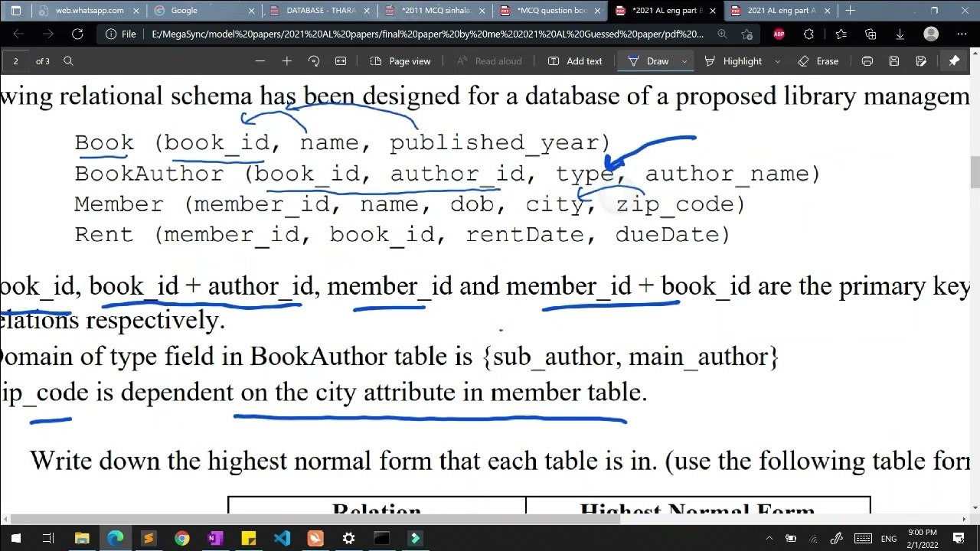Close the web.whatsapp.com tab
Screen dimensions: 980x551
[x=136, y=11]
